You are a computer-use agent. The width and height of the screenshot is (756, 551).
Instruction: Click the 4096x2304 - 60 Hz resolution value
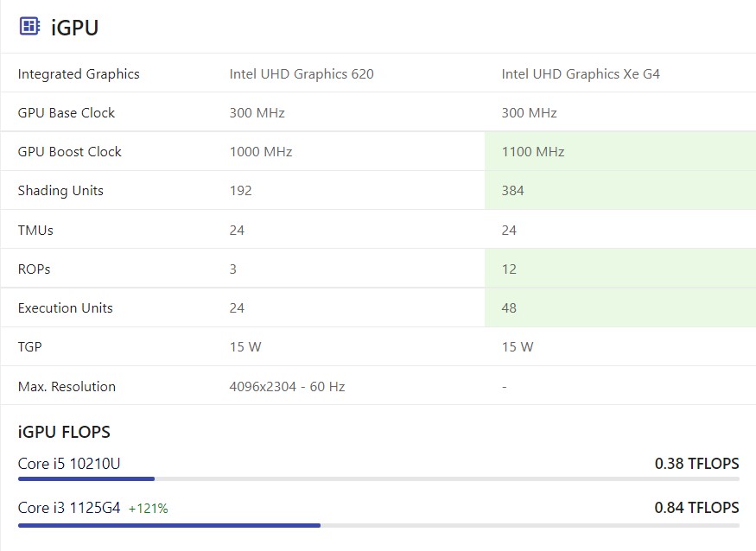pos(287,387)
